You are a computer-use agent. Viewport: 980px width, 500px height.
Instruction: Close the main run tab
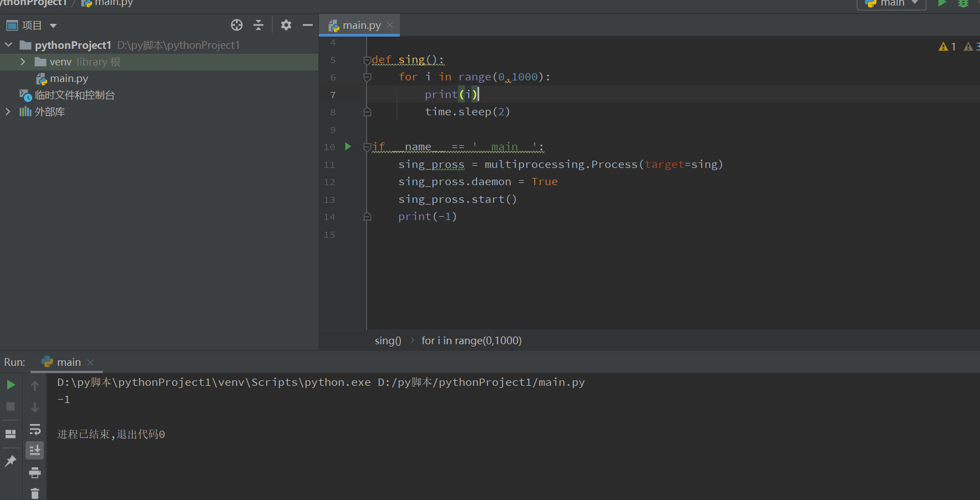point(90,362)
